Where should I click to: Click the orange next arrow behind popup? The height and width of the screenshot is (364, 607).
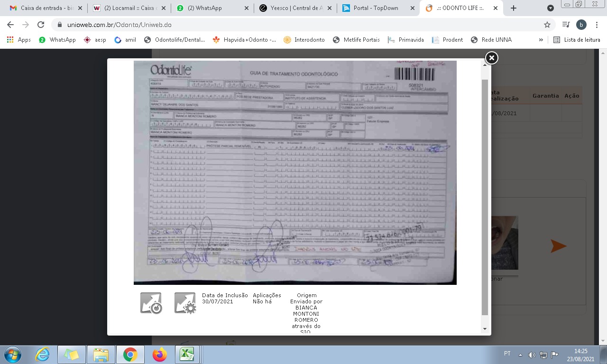(x=559, y=246)
